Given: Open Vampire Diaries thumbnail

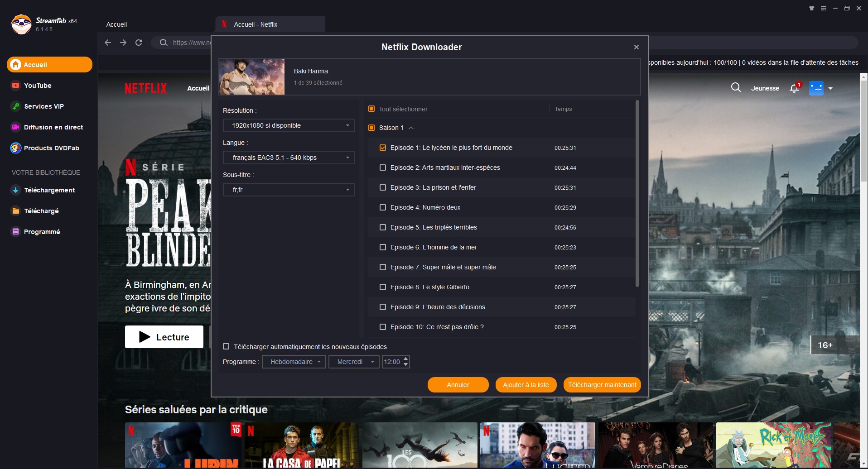Looking at the screenshot, I should coord(656,445).
